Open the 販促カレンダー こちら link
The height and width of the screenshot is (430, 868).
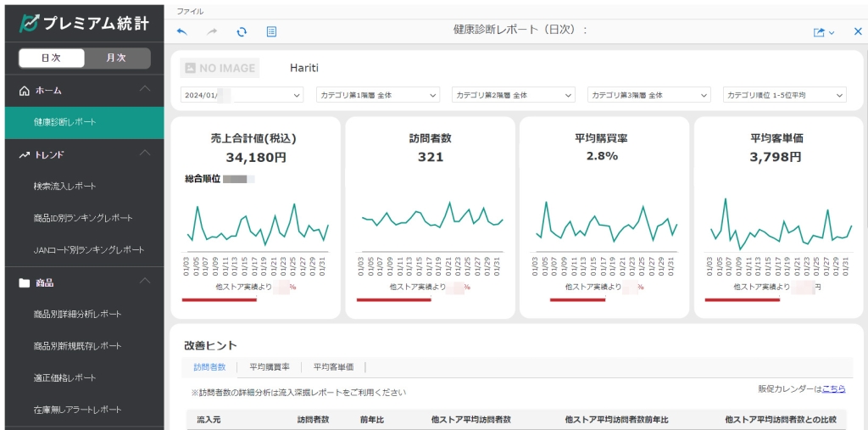[x=834, y=389]
